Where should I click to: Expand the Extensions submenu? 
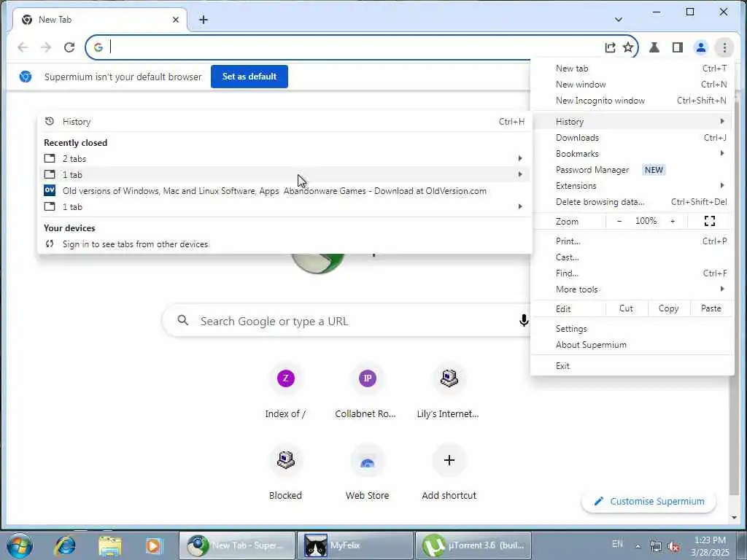(632, 186)
